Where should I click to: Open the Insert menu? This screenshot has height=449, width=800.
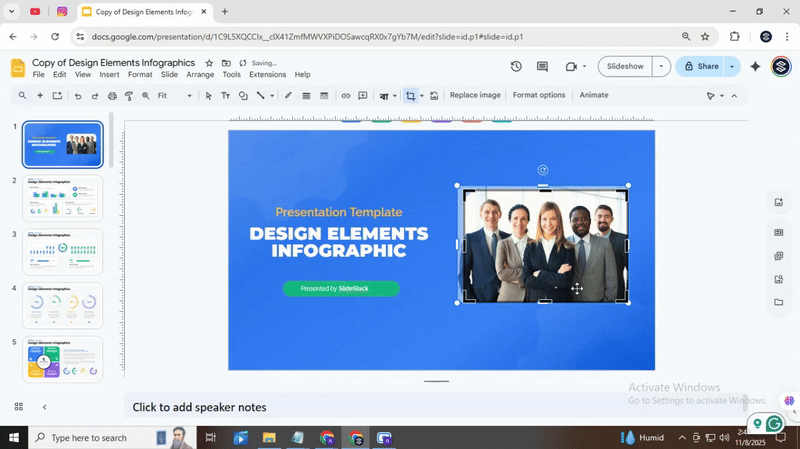coord(109,75)
